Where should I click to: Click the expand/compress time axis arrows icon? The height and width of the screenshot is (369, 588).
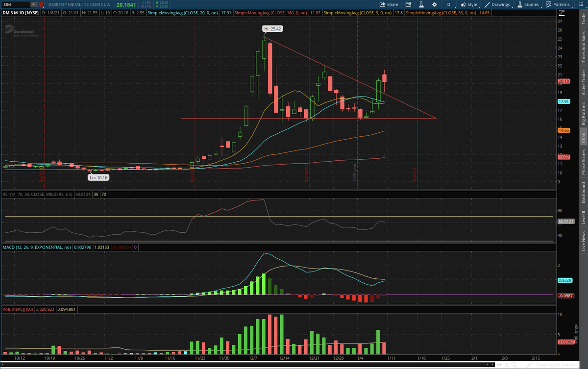[498, 365]
